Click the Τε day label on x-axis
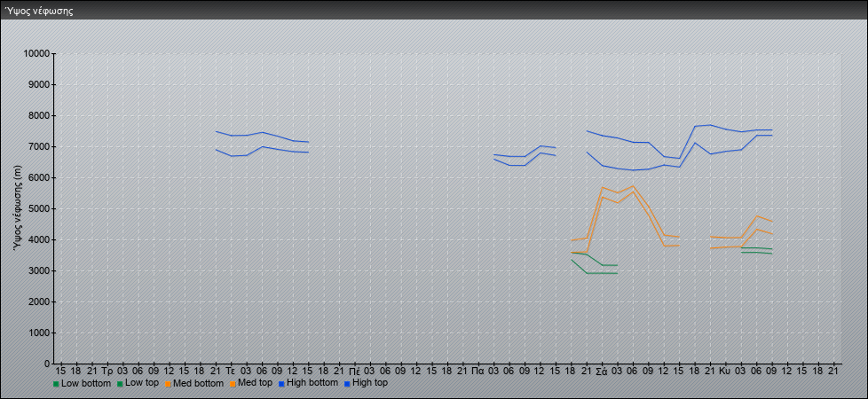 point(231,371)
